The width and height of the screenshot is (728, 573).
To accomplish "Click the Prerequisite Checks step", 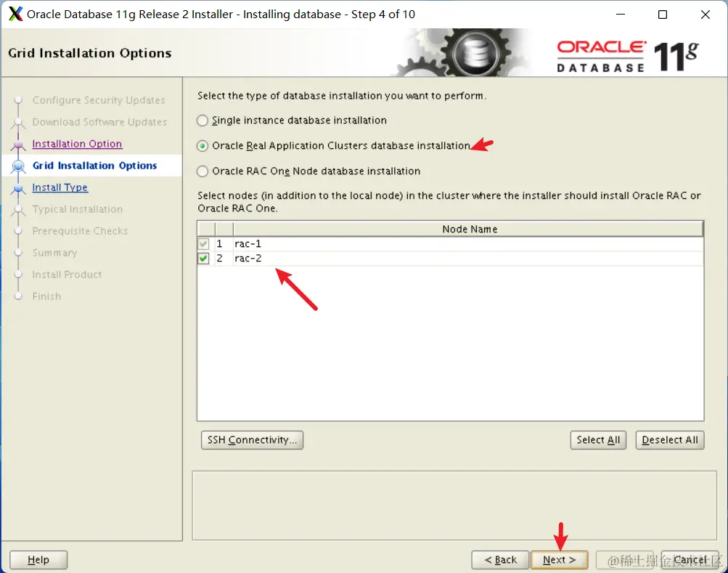I will tap(80, 232).
